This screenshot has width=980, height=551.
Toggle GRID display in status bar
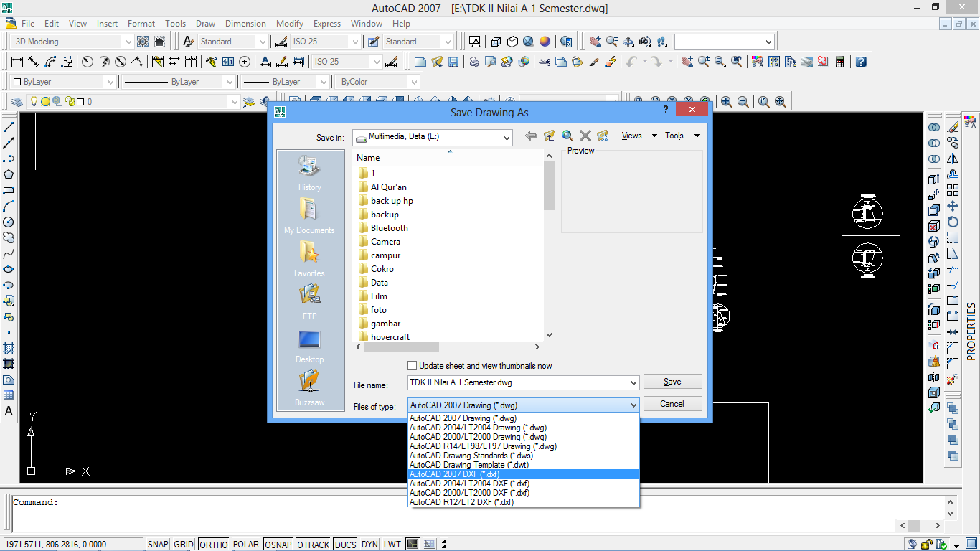click(x=184, y=545)
